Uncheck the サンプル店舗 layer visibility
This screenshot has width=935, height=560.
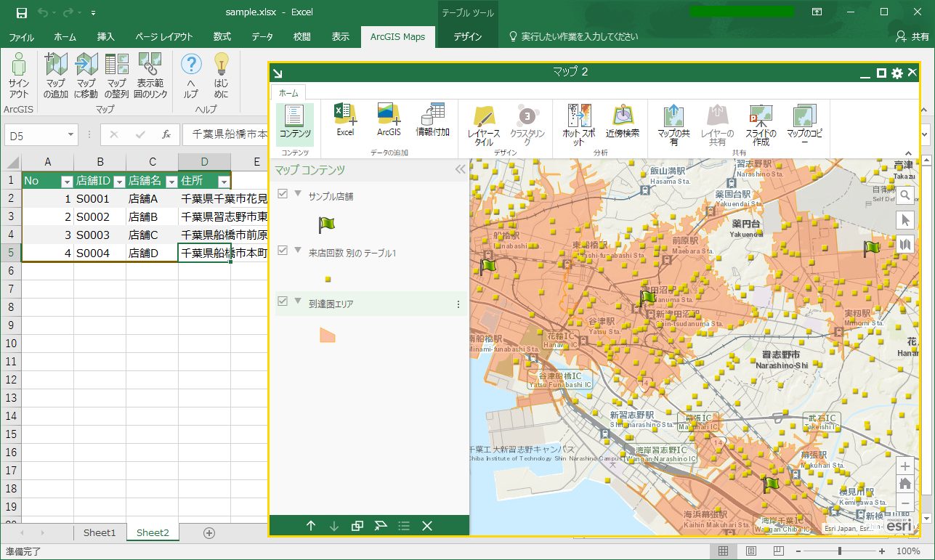click(283, 194)
